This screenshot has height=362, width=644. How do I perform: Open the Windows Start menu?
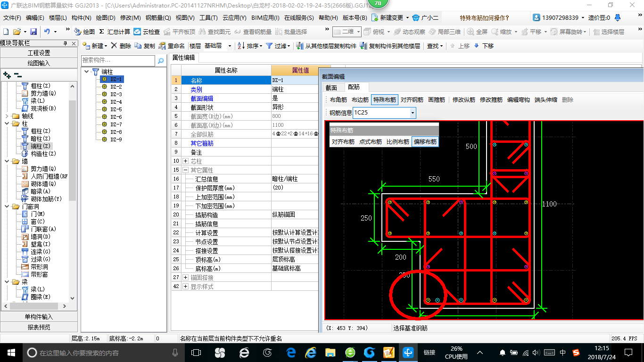11,352
